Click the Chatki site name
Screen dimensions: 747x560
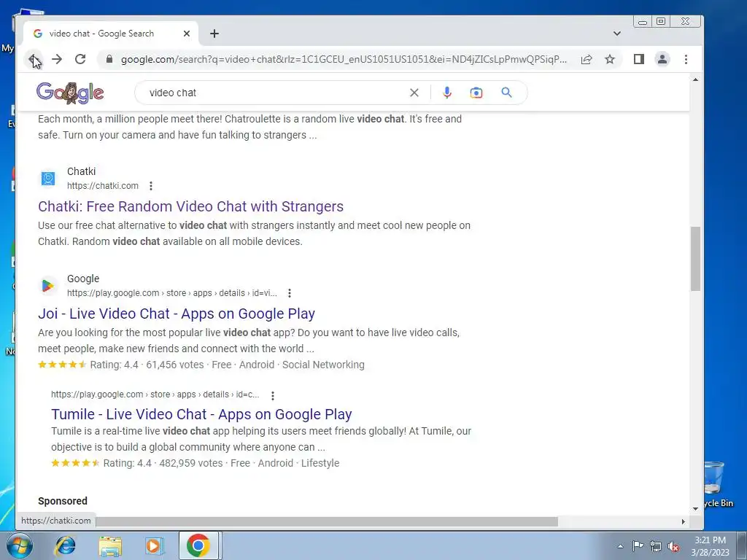tap(81, 171)
